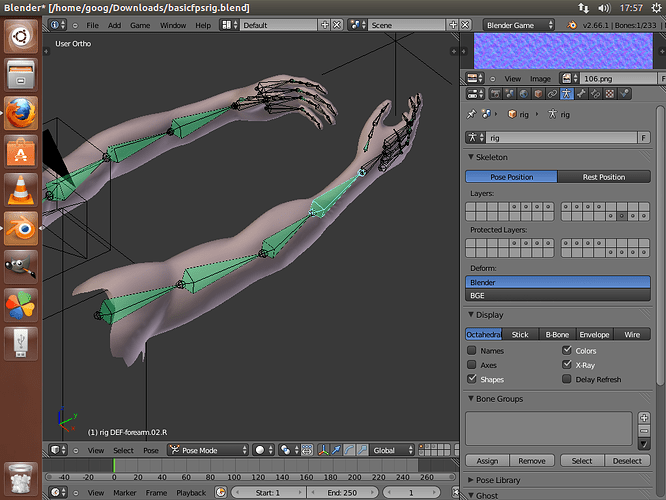
Task: Enable the Names display checkbox
Action: pos(471,350)
